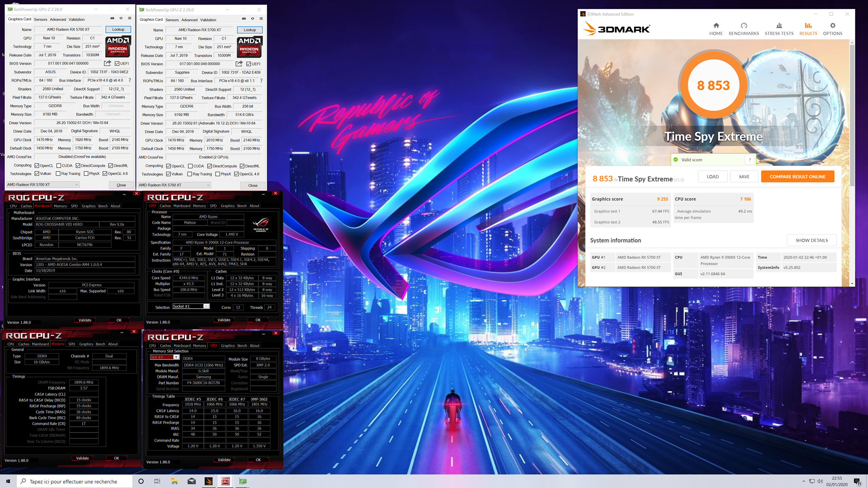Click refresh icon in left GPU-Z window
The image size is (868, 488).
[121, 18]
